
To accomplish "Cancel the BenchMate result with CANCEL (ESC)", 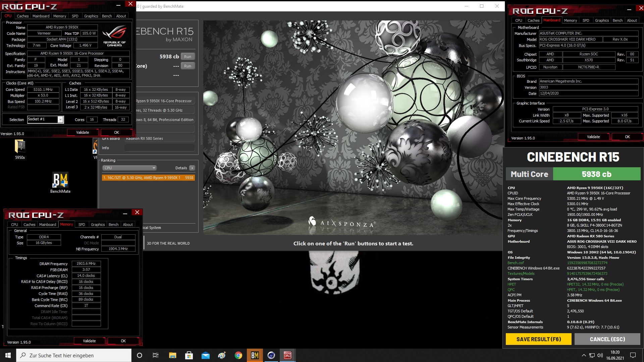I will (607, 339).
